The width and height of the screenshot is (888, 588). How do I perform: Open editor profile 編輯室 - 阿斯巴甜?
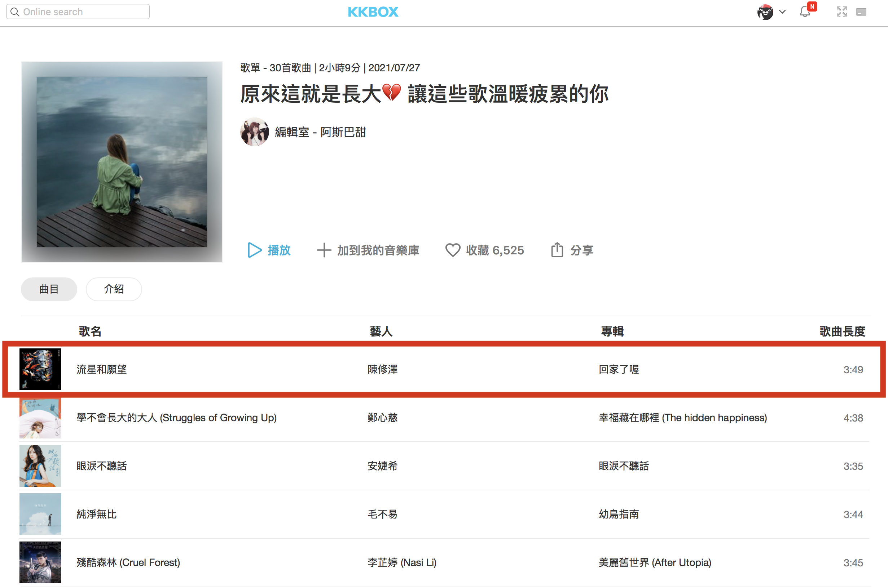[x=320, y=132]
